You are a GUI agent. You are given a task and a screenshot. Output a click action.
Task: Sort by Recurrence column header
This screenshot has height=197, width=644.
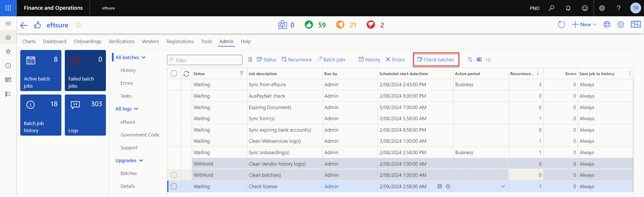(522, 74)
